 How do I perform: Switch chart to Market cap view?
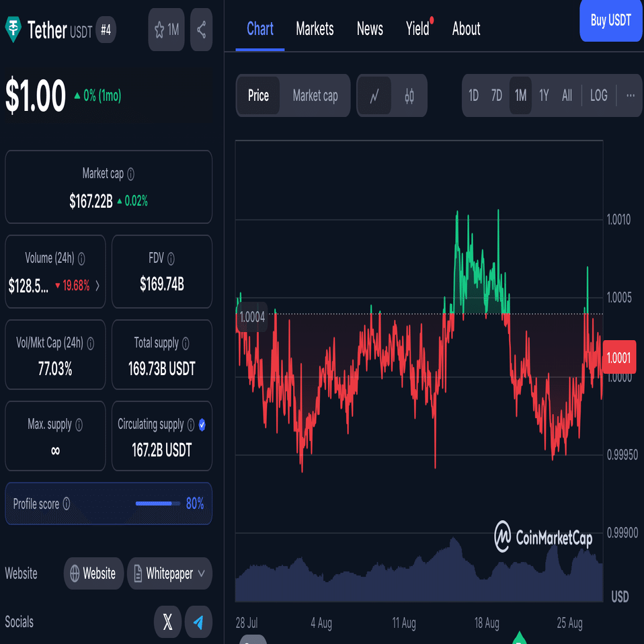pos(315,95)
